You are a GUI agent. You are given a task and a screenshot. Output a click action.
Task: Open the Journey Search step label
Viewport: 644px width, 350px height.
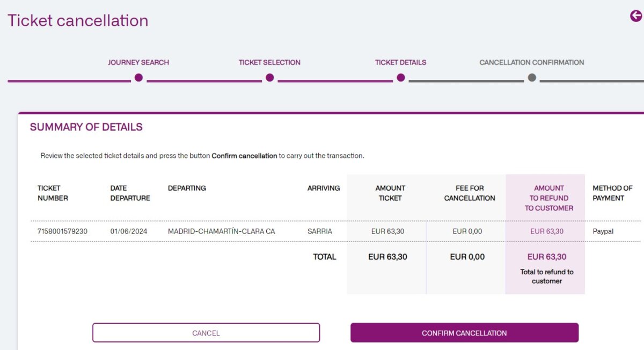(x=138, y=62)
